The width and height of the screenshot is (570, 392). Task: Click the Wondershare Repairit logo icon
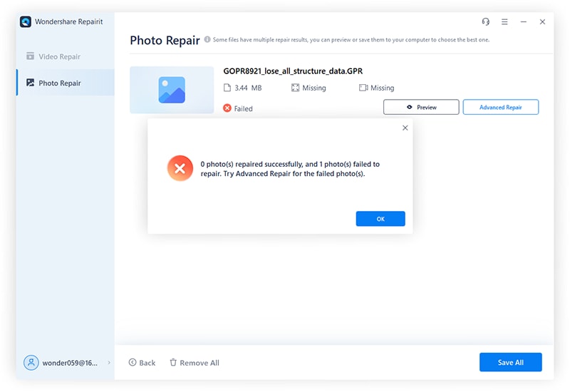click(x=26, y=21)
